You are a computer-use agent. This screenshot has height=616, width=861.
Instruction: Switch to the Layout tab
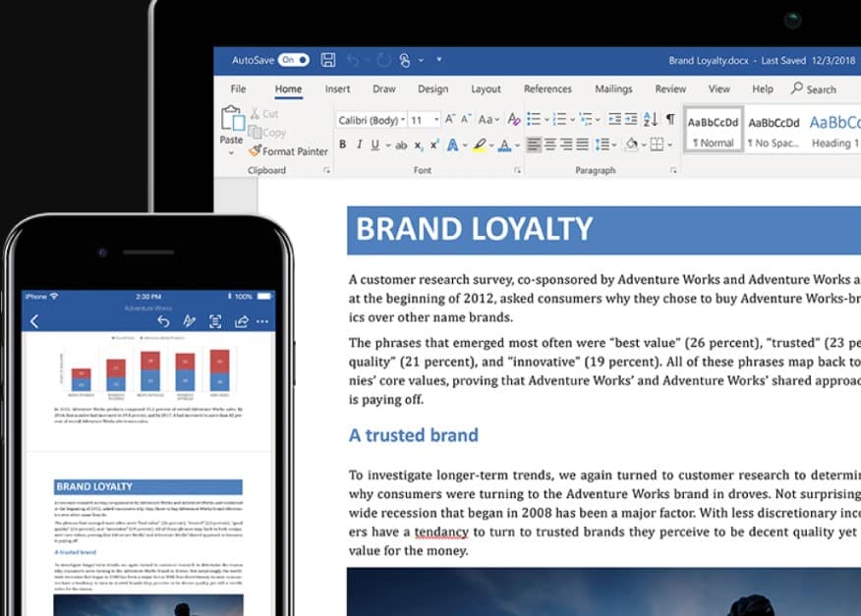(x=486, y=89)
